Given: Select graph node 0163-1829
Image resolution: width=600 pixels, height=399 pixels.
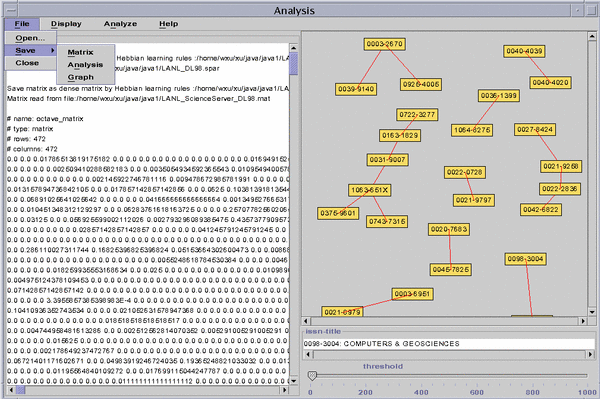Looking at the screenshot, I should (x=400, y=135).
